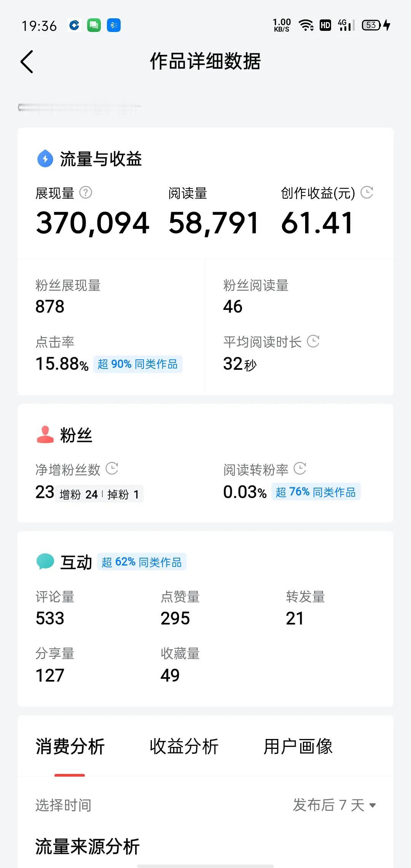This screenshot has width=411, height=868.
Task: Tap the 增粉 24 掉粉 1 tag
Action: pos(99,494)
